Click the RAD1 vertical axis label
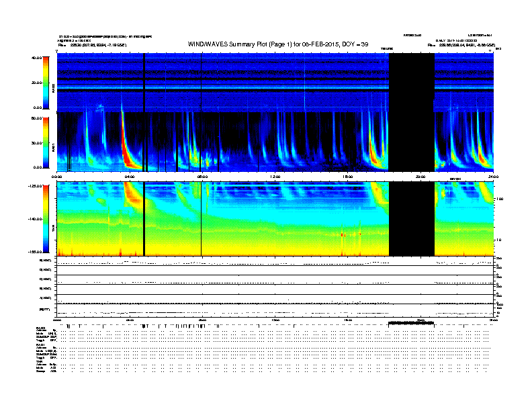 click(x=53, y=147)
